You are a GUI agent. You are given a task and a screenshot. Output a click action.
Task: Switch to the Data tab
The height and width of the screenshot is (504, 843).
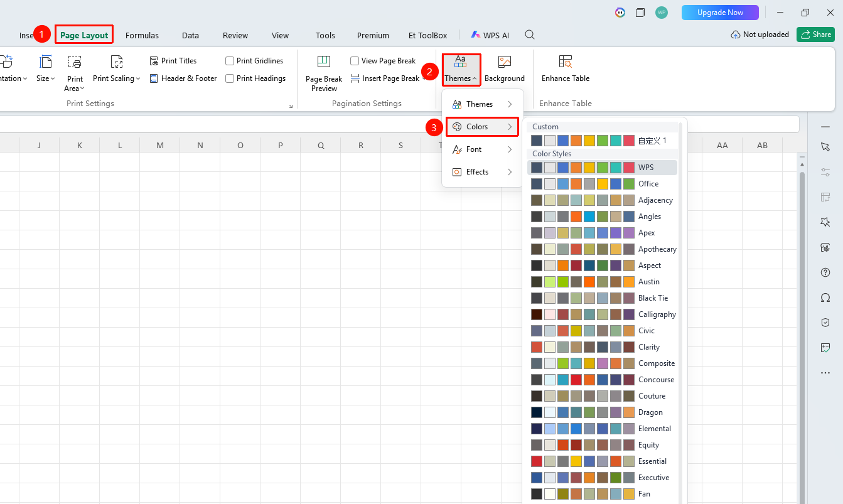190,35
